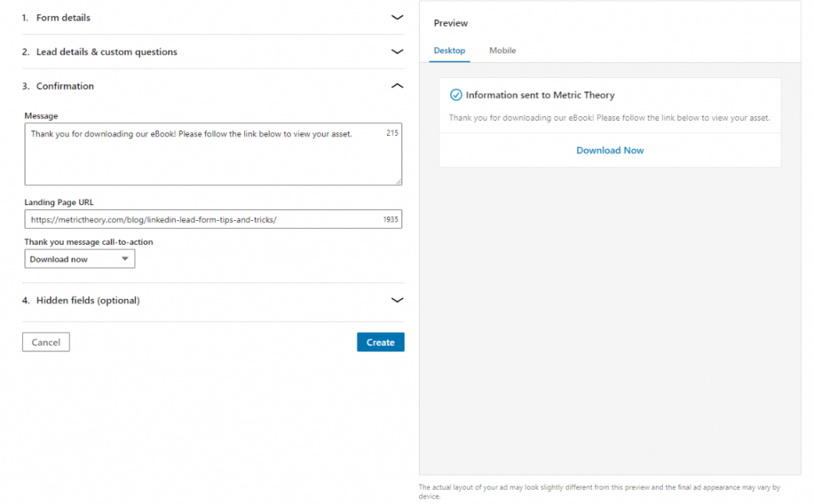
Task: Click the Create button
Action: tap(380, 342)
